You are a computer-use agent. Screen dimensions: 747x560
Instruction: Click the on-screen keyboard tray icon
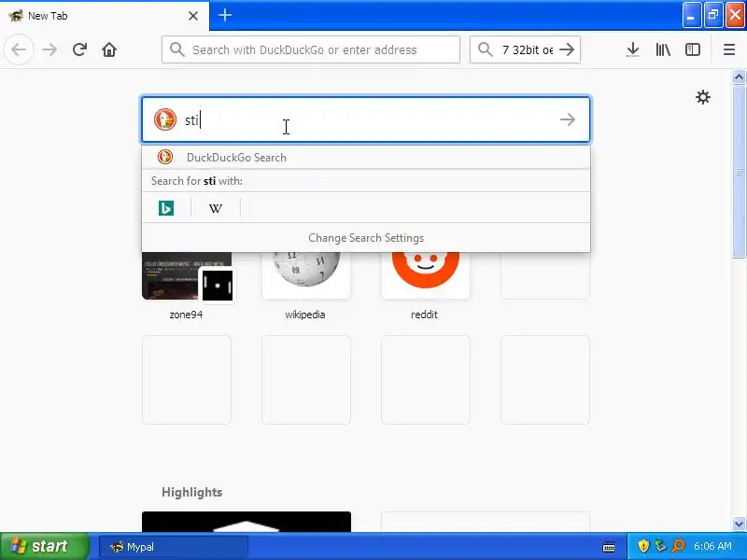click(x=609, y=547)
